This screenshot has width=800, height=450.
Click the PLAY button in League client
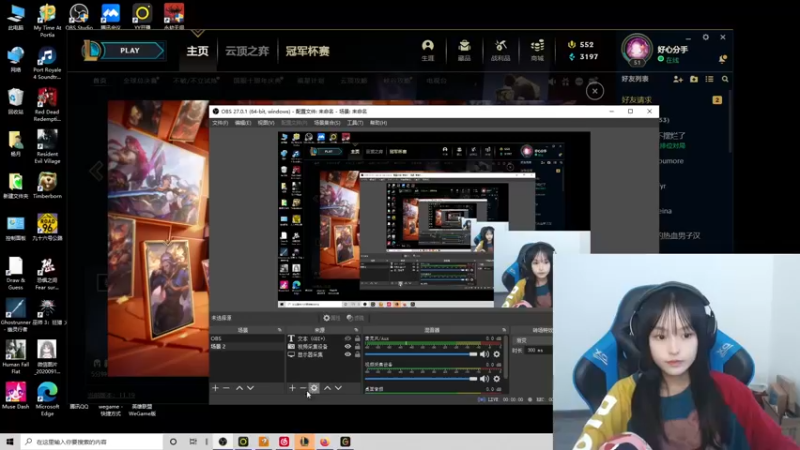(x=130, y=51)
